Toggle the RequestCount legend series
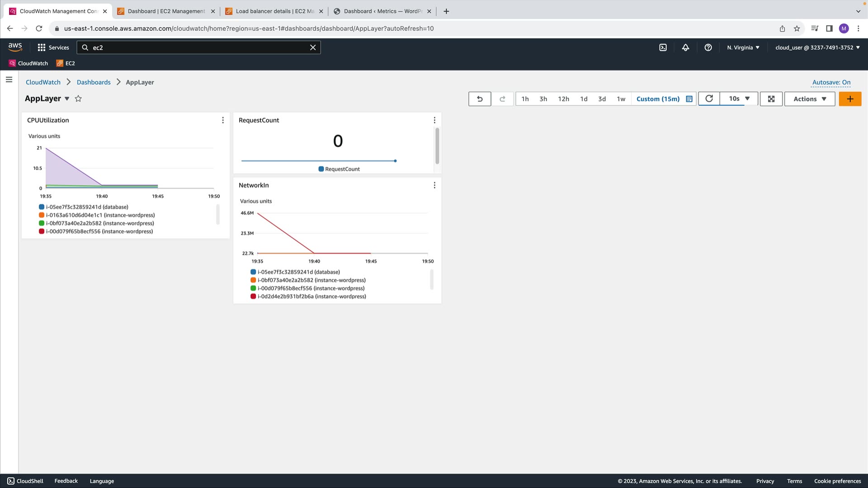 tap(339, 169)
